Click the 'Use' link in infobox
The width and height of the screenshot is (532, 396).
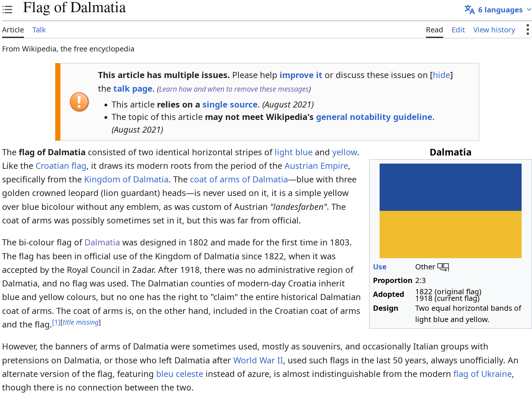[x=380, y=267]
